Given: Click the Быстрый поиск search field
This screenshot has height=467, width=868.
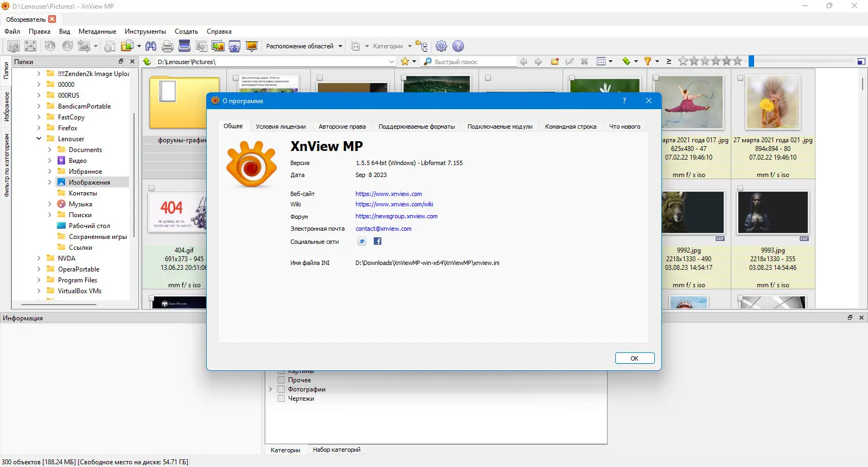Looking at the screenshot, I should coord(470,62).
